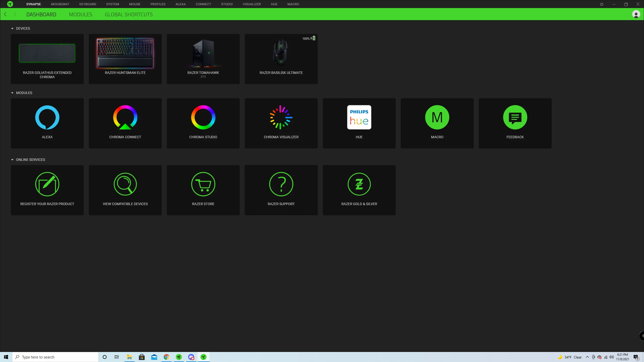Open the Philips Hue module
This screenshot has height=362, width=644.
coord(359,117)
